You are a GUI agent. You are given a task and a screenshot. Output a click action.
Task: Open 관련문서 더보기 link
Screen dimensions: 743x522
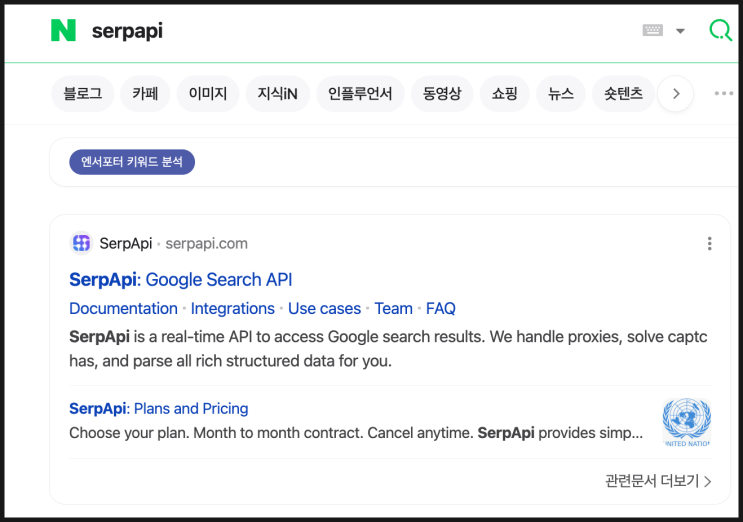click(658, 481)
